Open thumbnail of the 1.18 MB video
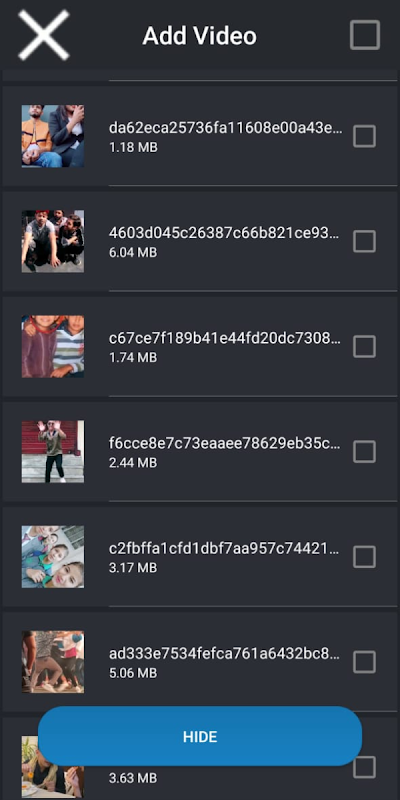The width and height of the screenshot is (400, 800). click(53, 136)
